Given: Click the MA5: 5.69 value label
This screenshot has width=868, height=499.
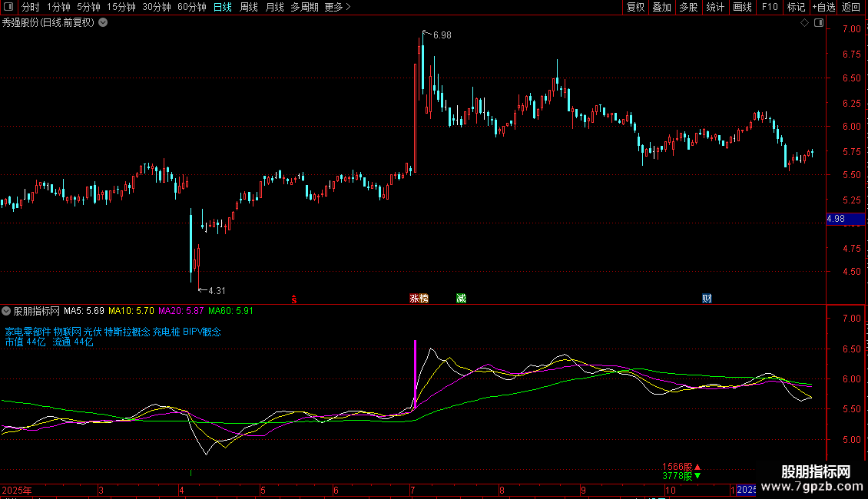Looking at the screenshot, I should click(x=84, y=311).
